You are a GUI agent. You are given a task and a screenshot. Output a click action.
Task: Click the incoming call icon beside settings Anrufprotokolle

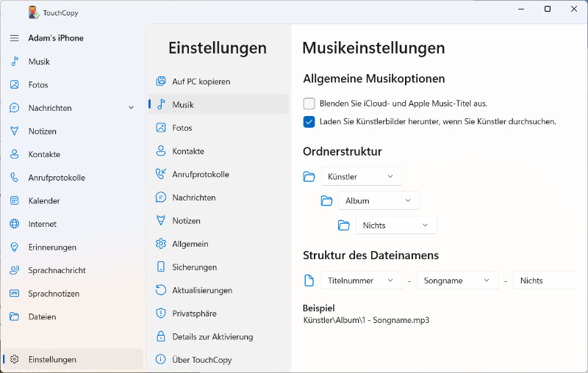(161, 174)
